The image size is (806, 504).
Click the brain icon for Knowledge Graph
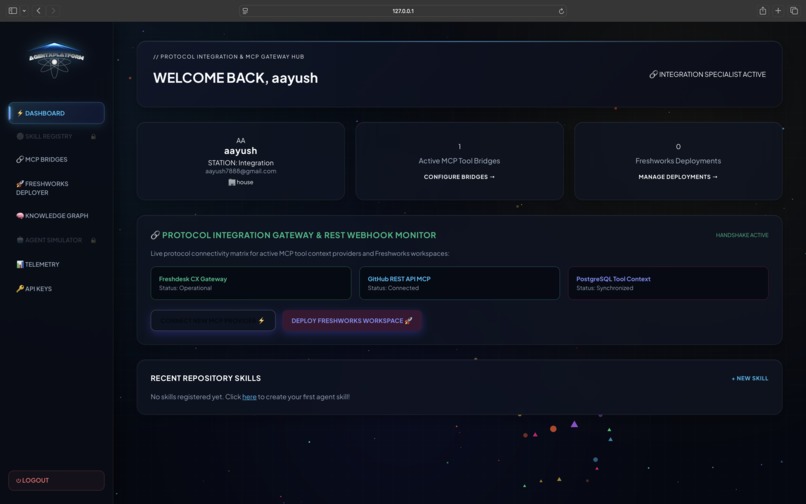pos(20,215)
